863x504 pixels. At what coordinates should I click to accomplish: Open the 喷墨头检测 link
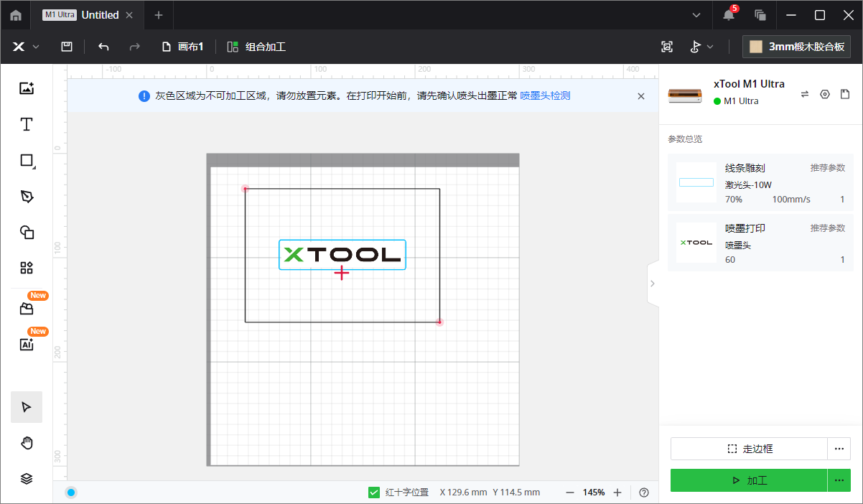545,95
